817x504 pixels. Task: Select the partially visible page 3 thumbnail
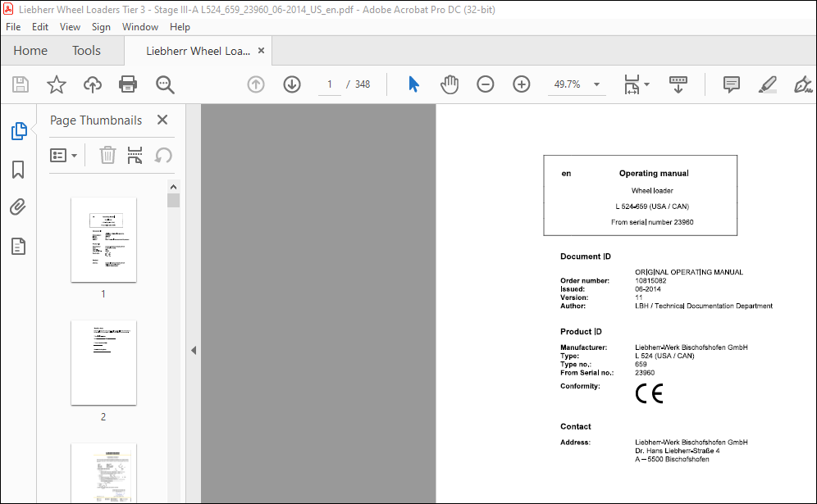(103, 473)
